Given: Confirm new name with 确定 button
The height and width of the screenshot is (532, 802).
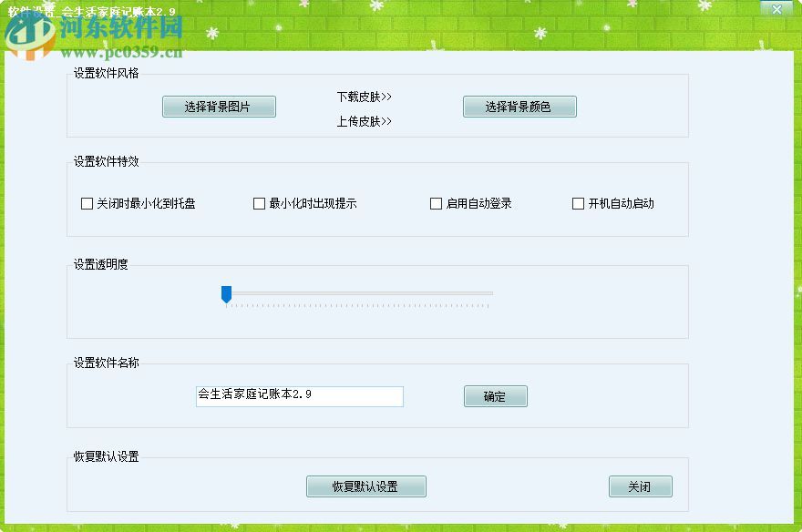Looking at the screenshot, I should (495, 395).
